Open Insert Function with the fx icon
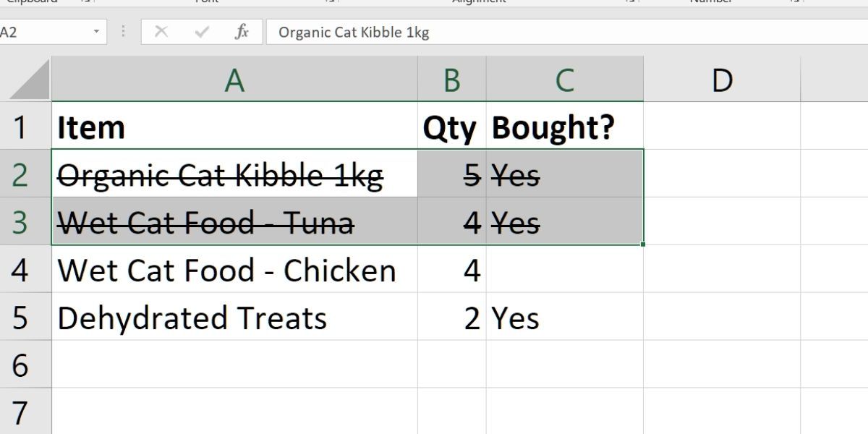Image resolution: width=868 pixels, height=434 pixels. pos(242,32)
